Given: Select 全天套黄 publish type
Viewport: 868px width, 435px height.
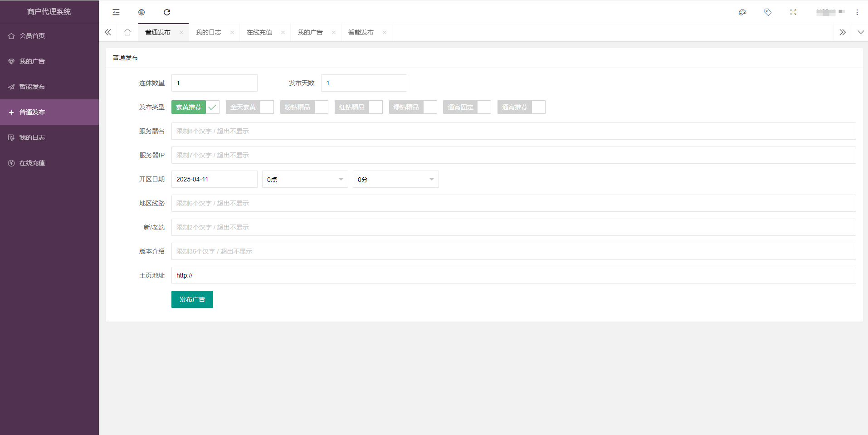Looking at the screenshot, I should click(x=244, y=107).
